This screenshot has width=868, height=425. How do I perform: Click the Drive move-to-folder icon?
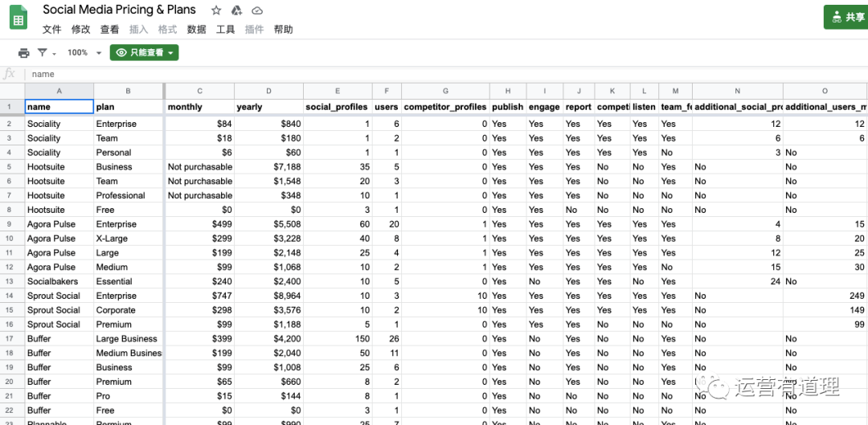236,10
